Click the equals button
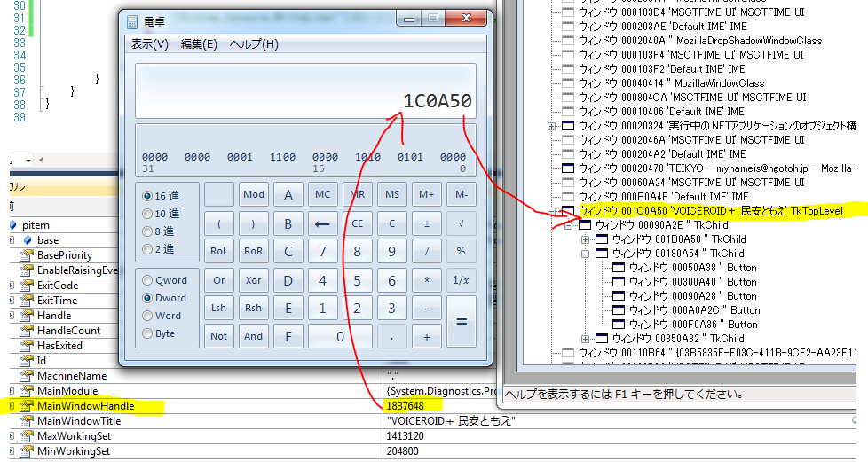The image size is (868, 462). (x=462, y=322)
